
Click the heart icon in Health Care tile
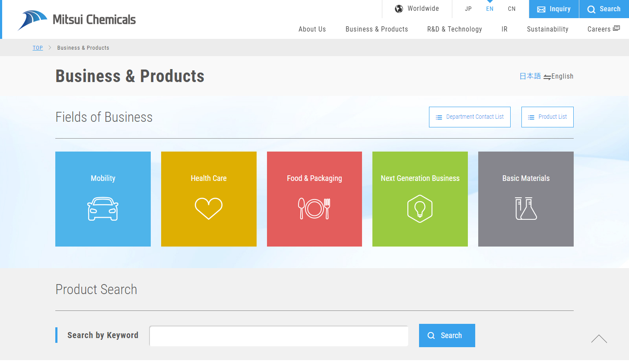(x=209, y=209)
